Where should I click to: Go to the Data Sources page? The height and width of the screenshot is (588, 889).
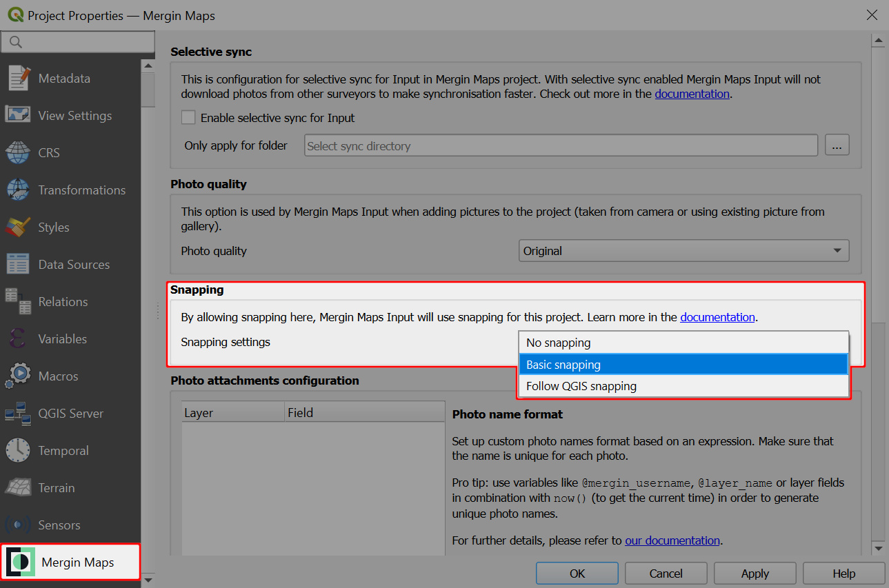(70, 264)
